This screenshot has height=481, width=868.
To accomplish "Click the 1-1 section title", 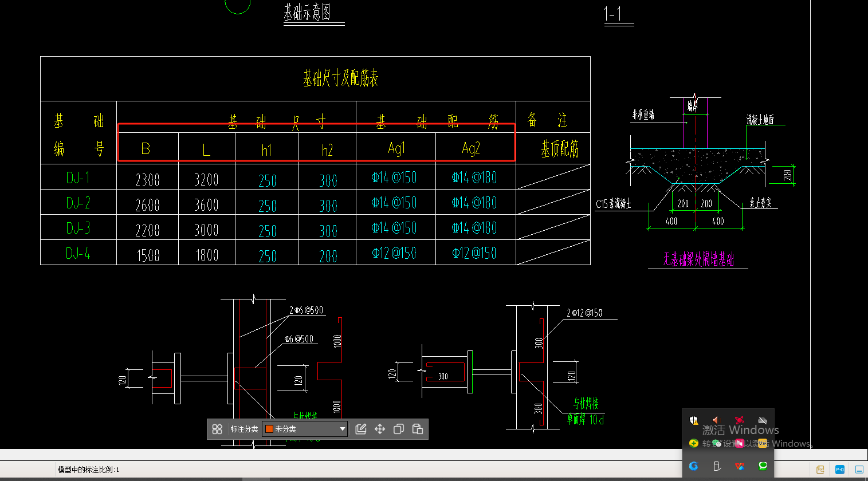I will pos(613,14).
